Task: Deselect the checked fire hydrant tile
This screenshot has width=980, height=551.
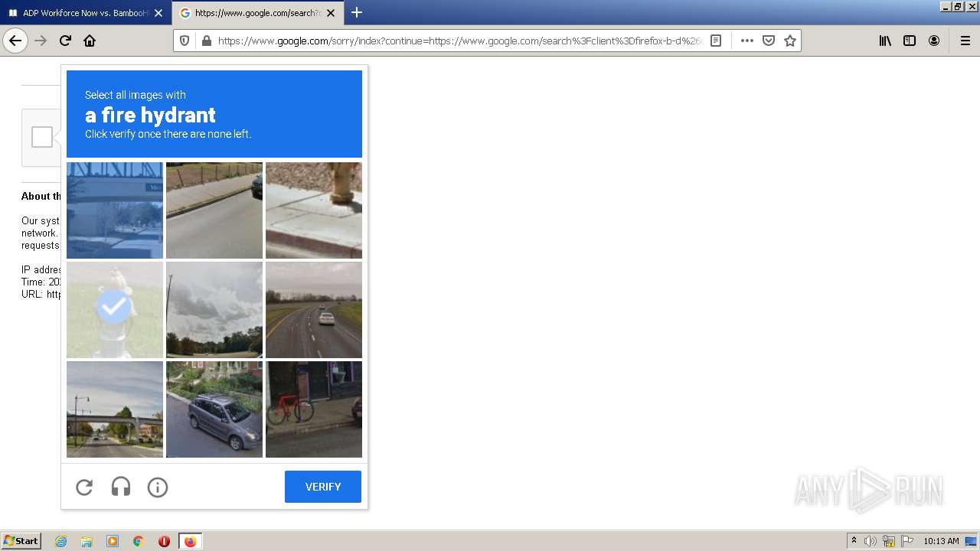Action: coord(115,310)
